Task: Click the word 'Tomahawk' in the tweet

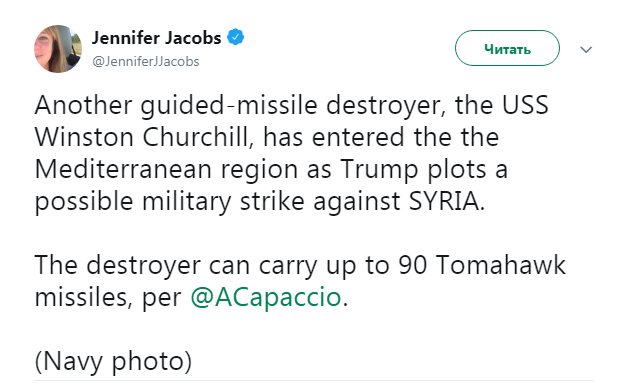Action: (x=501, y=265)
